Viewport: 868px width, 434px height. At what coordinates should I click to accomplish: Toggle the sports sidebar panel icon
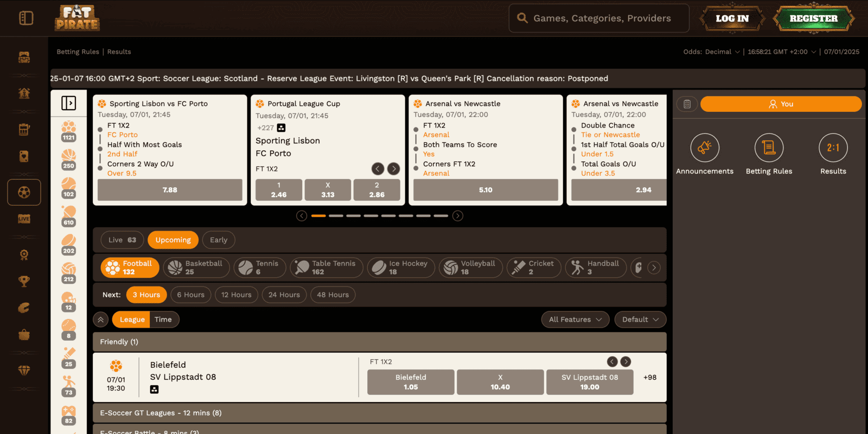point(68,103)
